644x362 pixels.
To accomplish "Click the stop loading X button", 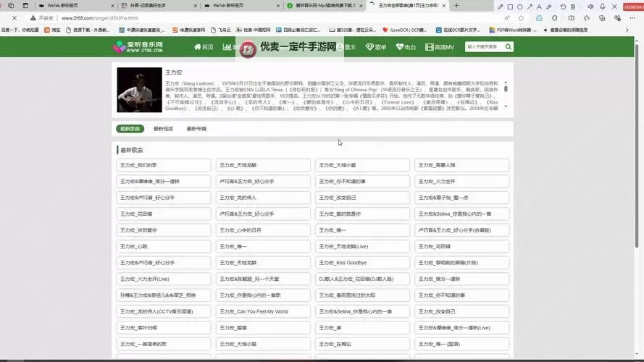I will pyautogui.click(x=14, y=18).
